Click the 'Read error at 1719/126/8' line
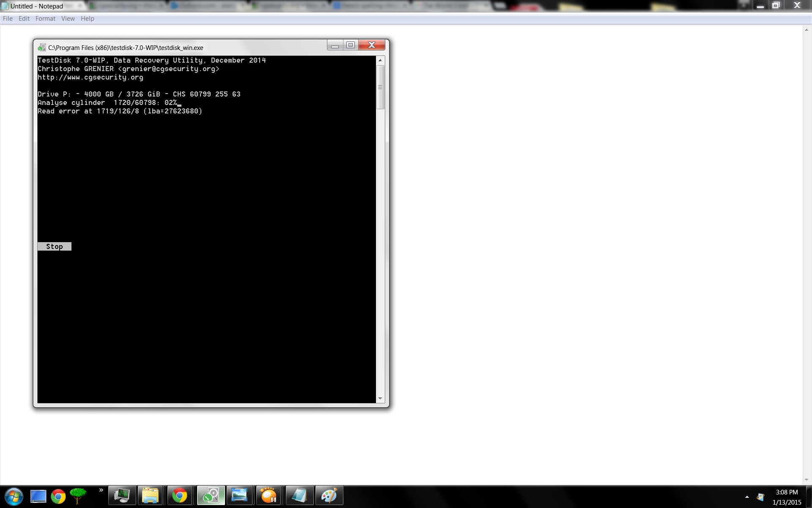Image resolution: width=812 pixels, height=508 pixels. tap(120, 111)
